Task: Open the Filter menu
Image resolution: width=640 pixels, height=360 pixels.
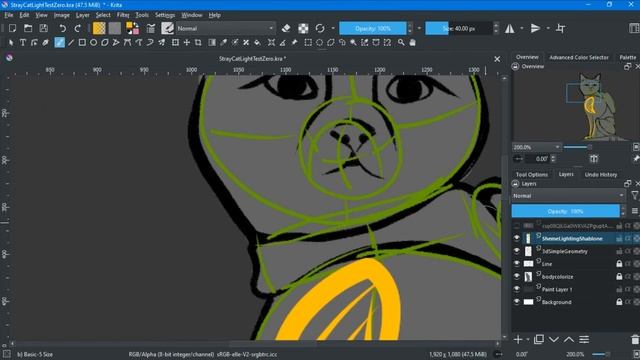Action: tap(123, 15)
